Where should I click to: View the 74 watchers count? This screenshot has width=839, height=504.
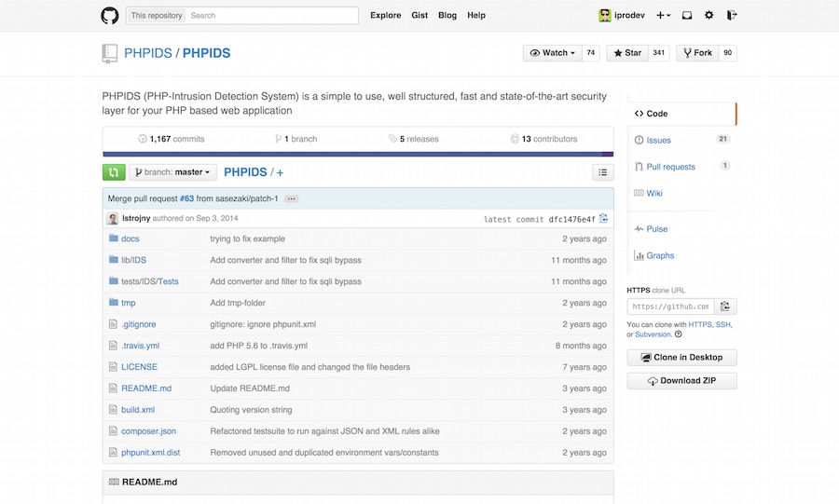tap(591, 53)
